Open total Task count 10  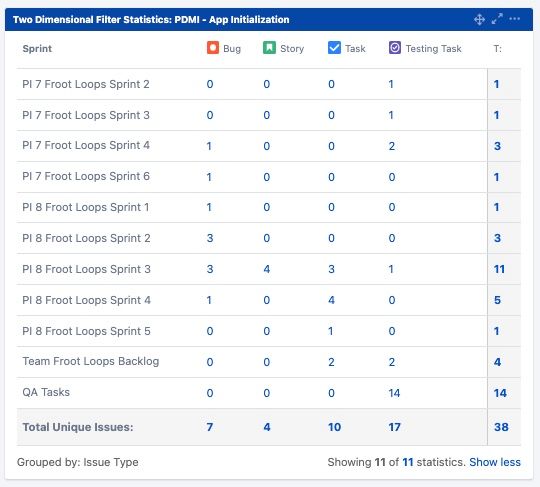(x=334, y=427)
